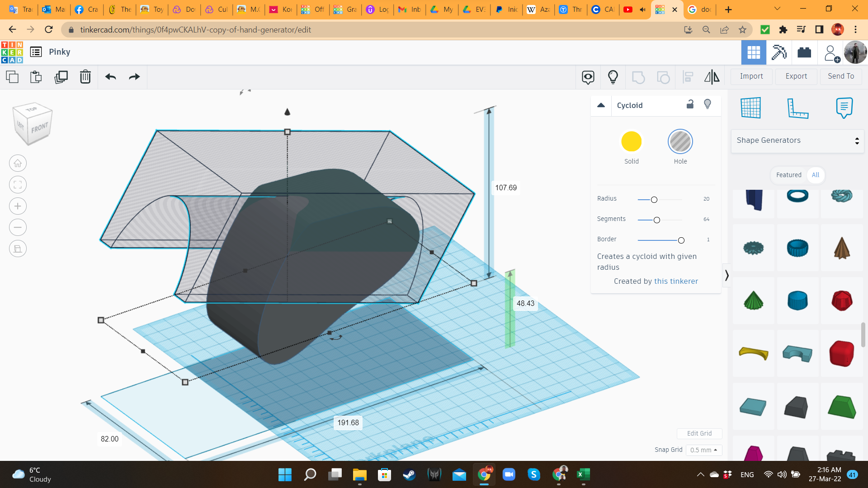Click the view cube FRONT face
The width and height of the screenshot is (868, 488).
[39, 128]
